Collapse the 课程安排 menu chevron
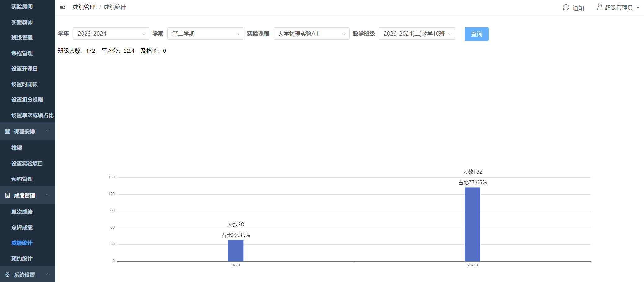The image size is (644, 282). [47, 131]
